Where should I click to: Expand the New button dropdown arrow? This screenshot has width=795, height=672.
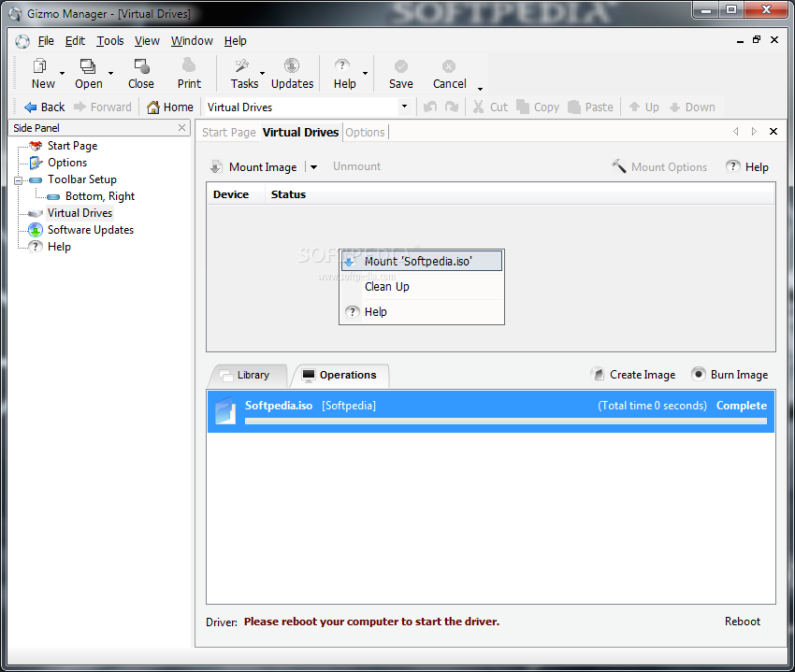[63, 73]
